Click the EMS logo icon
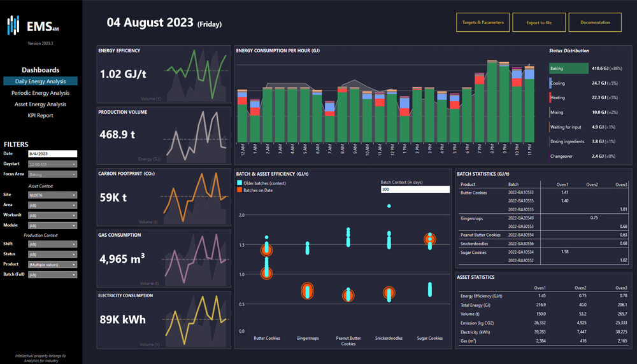 click(x=13, y=25)
